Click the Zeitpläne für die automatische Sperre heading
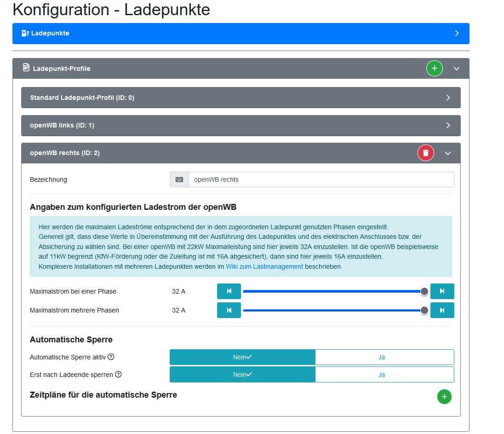The width and height of the screenshot is (504, 434). [x=103, y=395]
